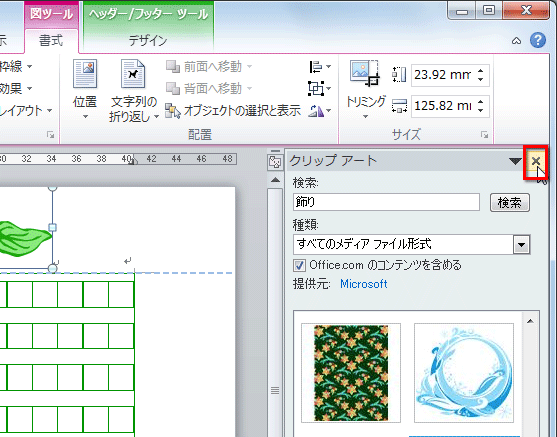The width and height of the screenshot is (557, 437).
Task: Open the media file type dropdown
Action: tap(521, 244)
